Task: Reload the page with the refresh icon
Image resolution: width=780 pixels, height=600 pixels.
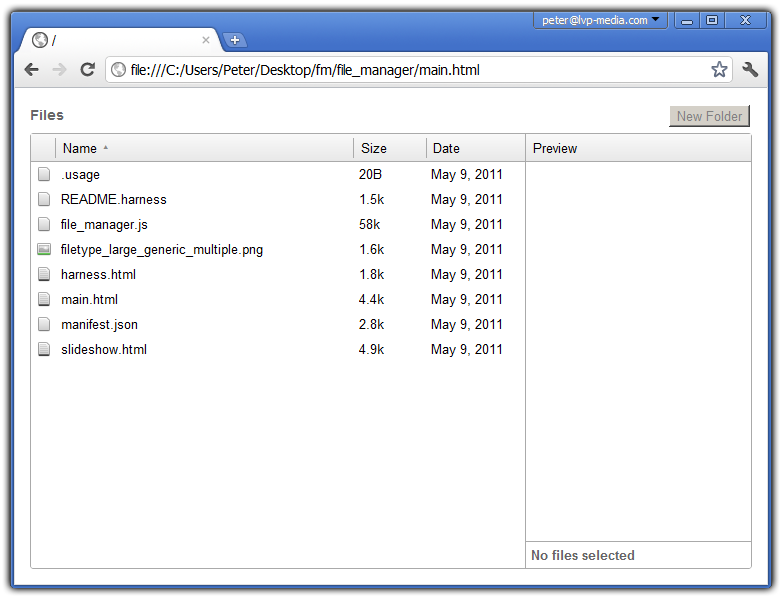Action: 88,70
